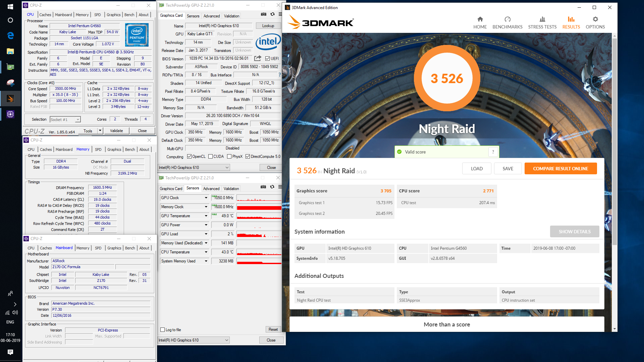Open File Explorer from taskbar
The image size is (644, 362).
tap(10, 51)
